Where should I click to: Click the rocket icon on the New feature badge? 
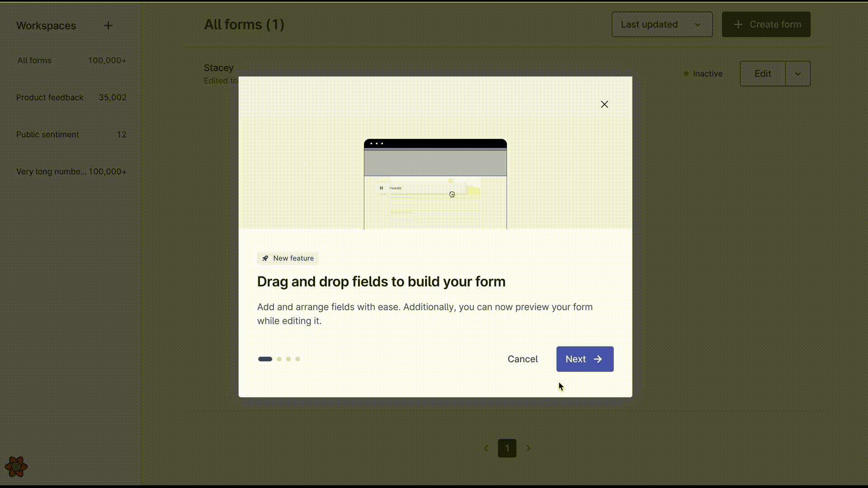point(265,258)
